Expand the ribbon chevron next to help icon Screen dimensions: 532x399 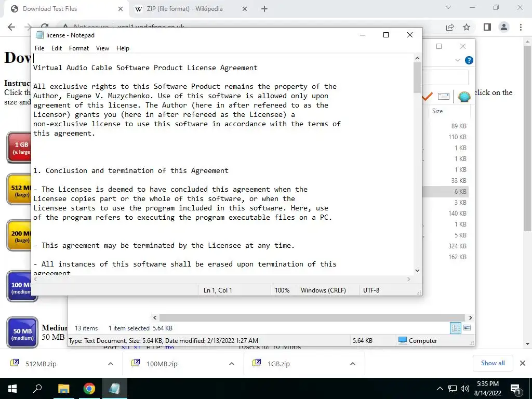457,60
